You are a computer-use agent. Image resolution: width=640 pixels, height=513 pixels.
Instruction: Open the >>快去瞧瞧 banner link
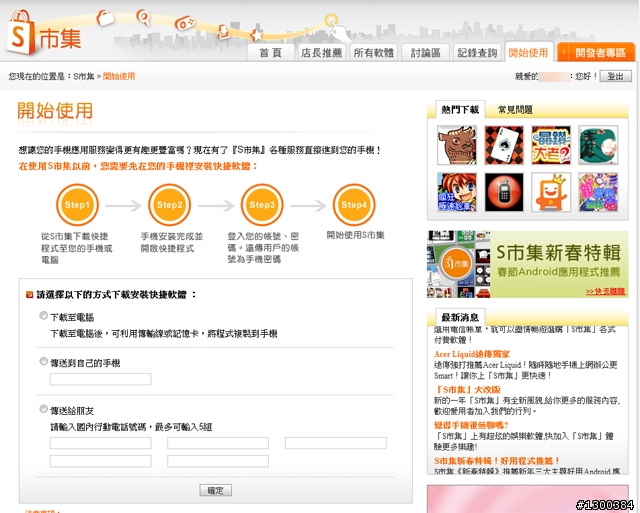pyautogui.click(x=605, y=291)
